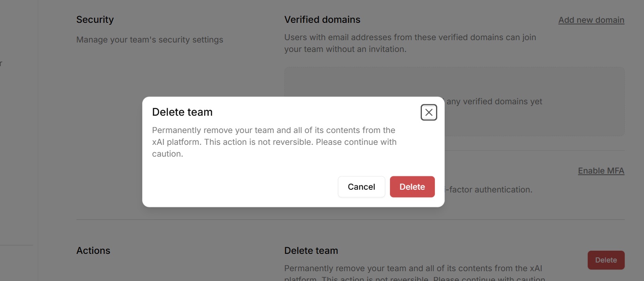
Task: Click the Enable MFA link
Action: pos(601,171)
